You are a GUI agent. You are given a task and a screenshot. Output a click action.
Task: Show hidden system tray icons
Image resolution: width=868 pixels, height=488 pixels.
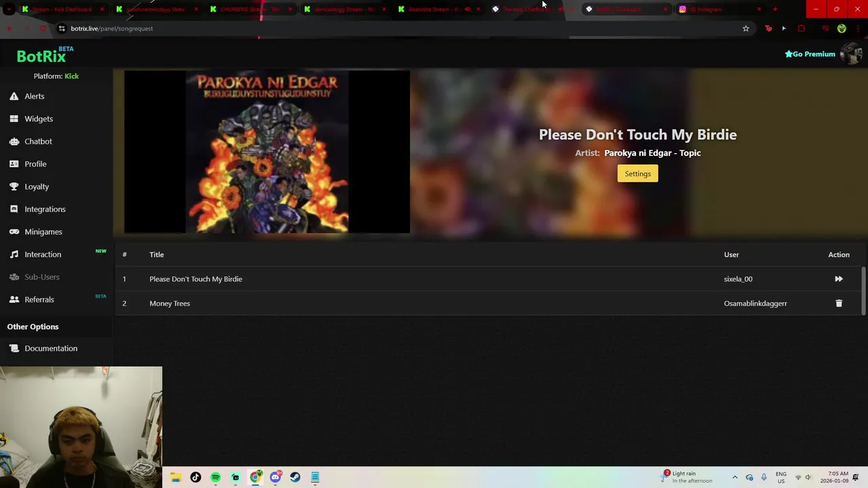[734, 477]
